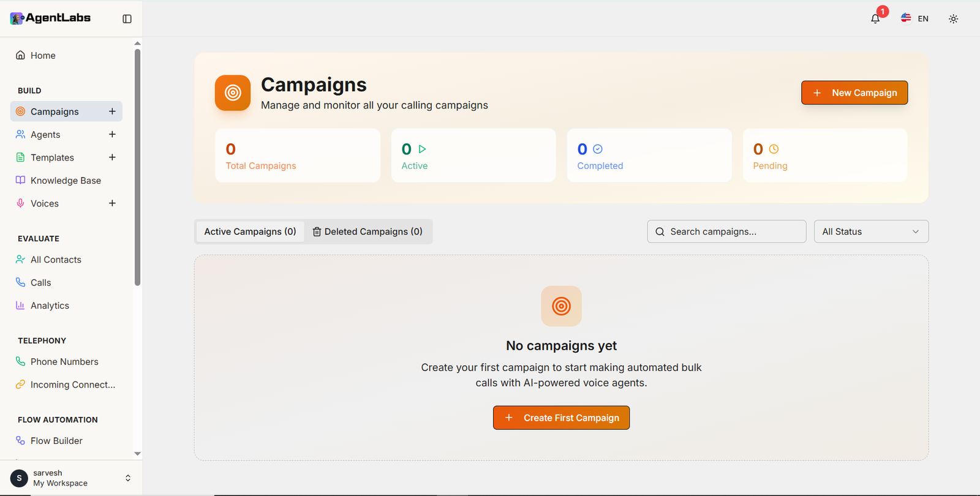
Task: Click the sidebar scroll up arrow
Action: [x=137, y=43]
